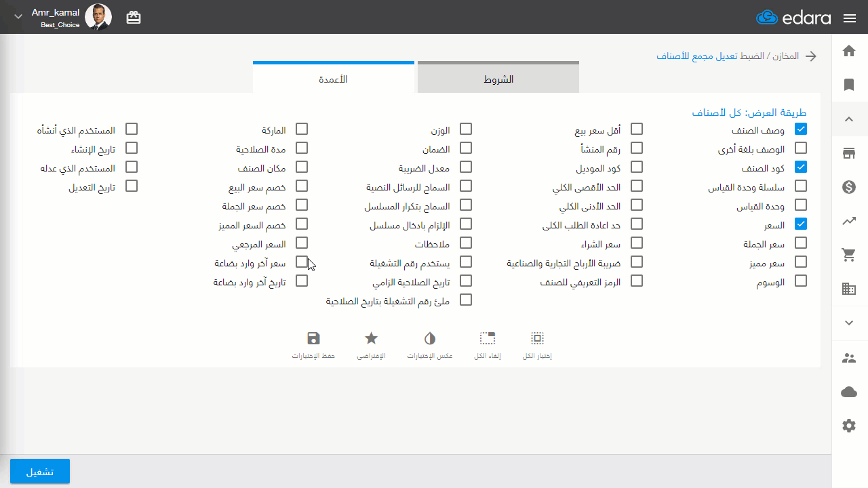868x488 pixels.
Task: Expand sidebar section with down chevron
Action: tap(848, 323)
